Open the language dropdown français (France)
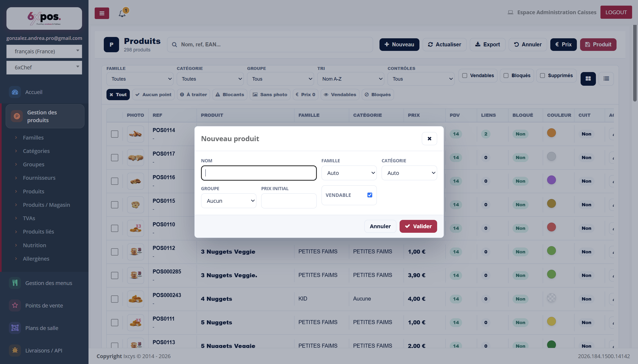 coord(44,51)
